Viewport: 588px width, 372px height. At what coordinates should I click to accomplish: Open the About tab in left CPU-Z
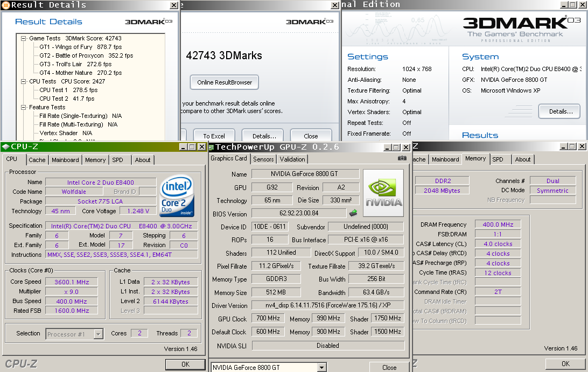(x=143, y=160)
